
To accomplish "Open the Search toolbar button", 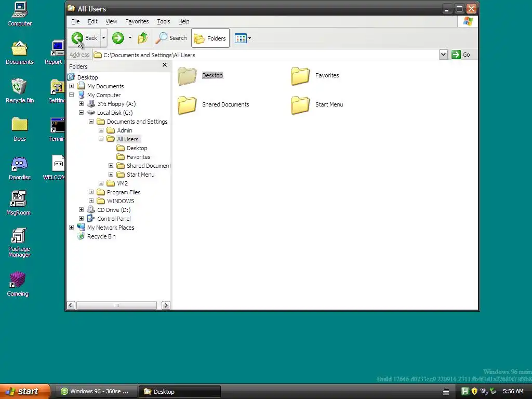I will click(x=171, y=38).
